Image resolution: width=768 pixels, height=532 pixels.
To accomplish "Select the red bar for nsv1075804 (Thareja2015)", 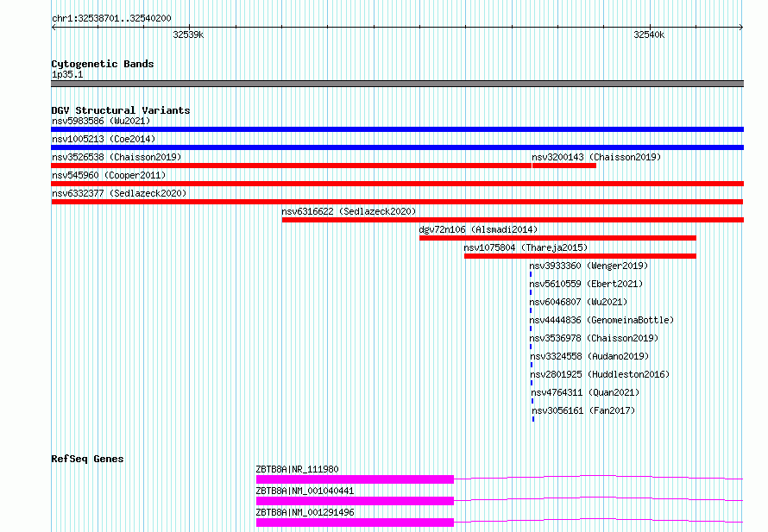I will pos(580,256).
